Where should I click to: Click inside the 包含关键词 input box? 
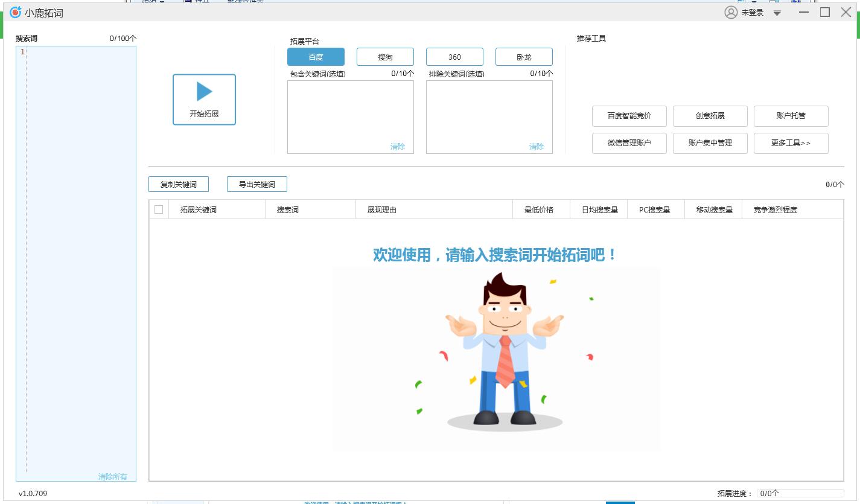[350, 115]
